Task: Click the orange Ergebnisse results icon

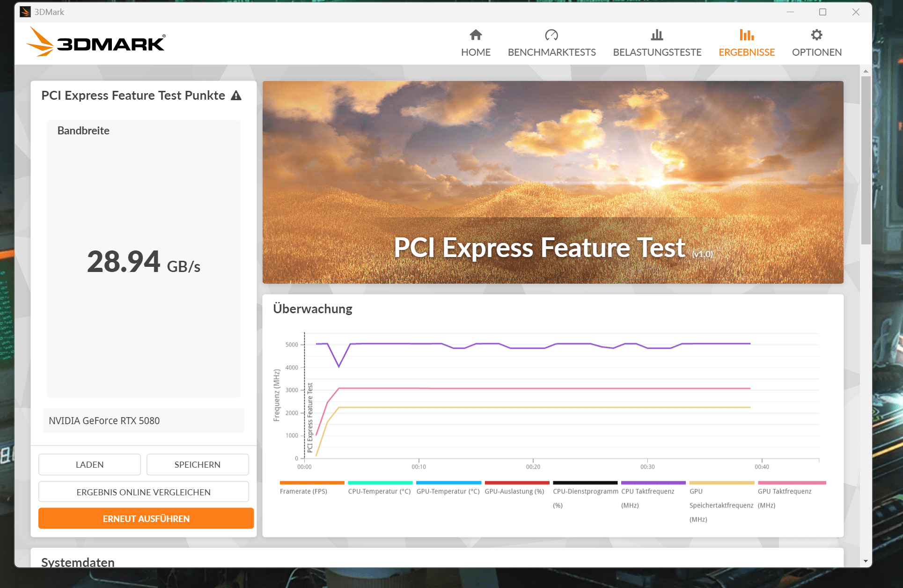Action: (747, 35)
